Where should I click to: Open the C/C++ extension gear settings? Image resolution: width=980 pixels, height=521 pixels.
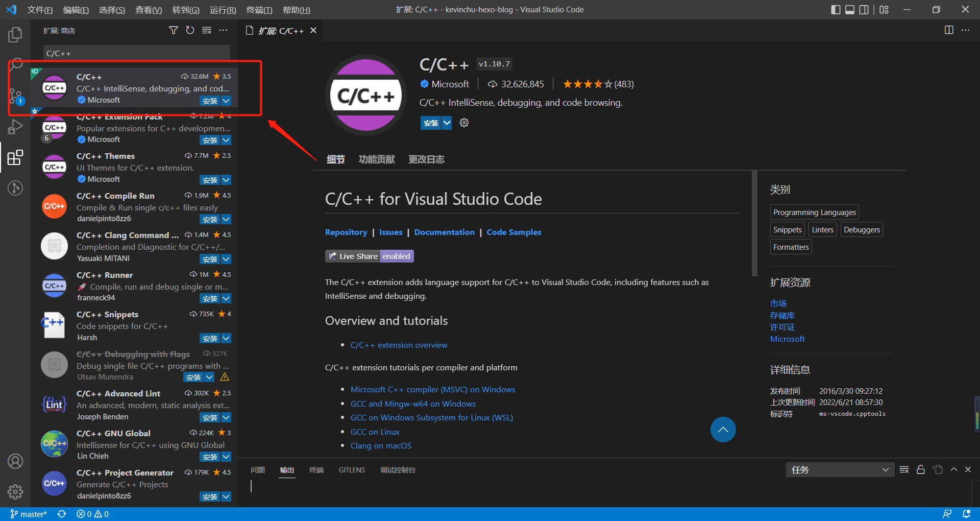(x=464, y=123)
